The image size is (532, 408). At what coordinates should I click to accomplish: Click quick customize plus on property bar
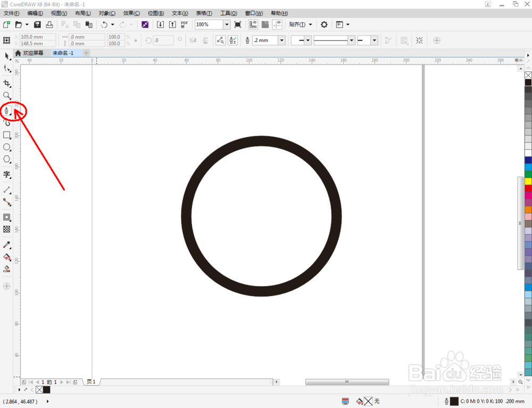(437, 40)
